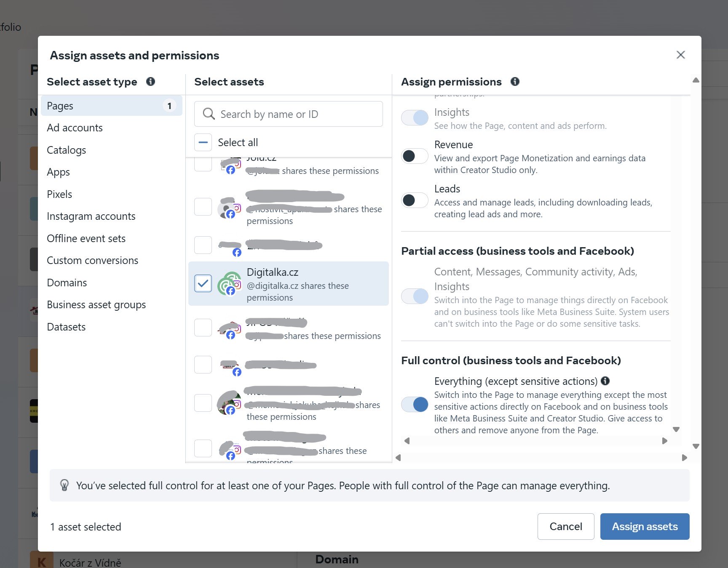
Task: Select Instagram accounts asset type
Action: pos(91,216)
